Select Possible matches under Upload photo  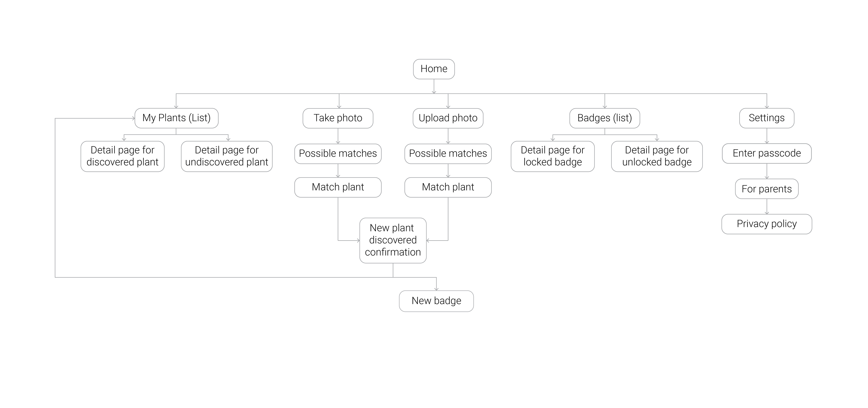pos(448,154)
